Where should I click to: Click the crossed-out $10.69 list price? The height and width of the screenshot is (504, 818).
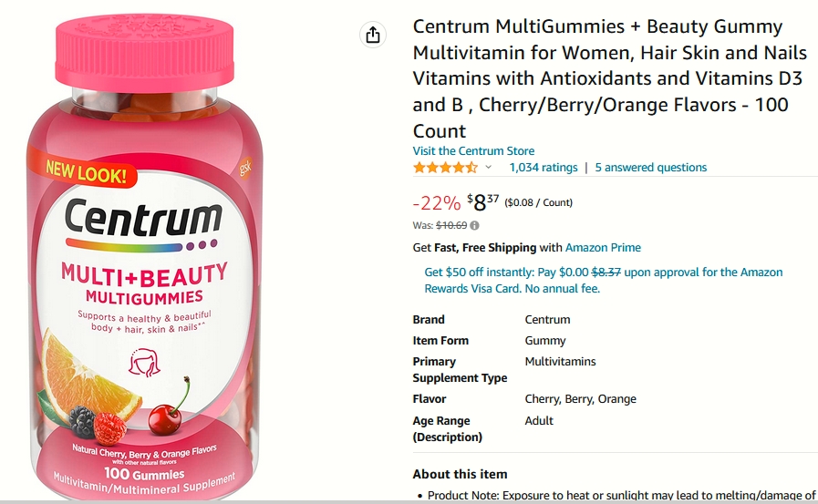tap(451, 226)
